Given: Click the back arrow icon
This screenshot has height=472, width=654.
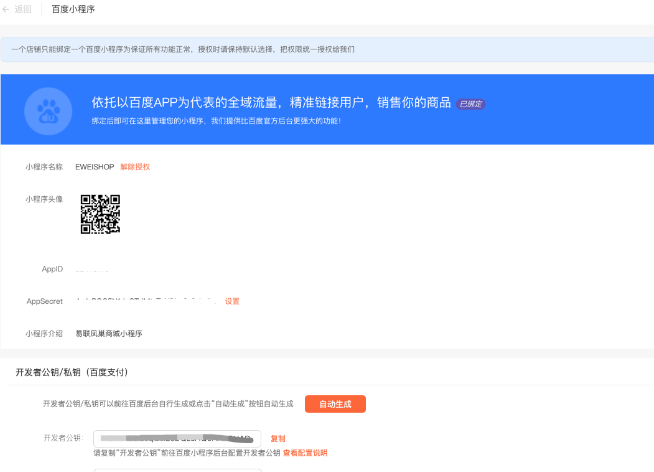Looking at the screenshot, I should point(6,9).
